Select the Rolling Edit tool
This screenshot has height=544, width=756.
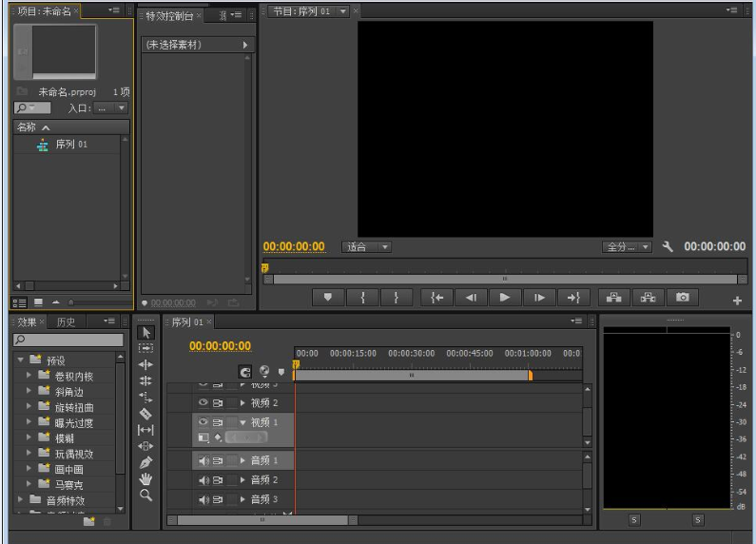[x=146, y=381]
